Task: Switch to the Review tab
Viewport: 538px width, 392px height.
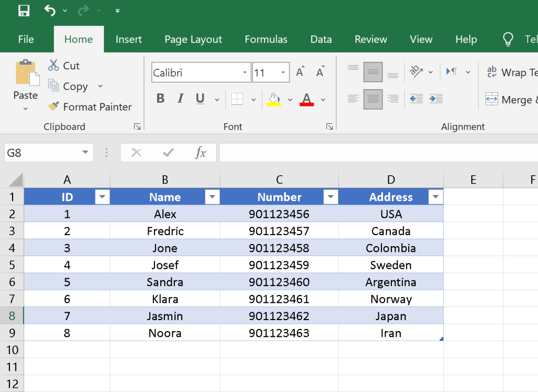Action: [x=370, y=39]
